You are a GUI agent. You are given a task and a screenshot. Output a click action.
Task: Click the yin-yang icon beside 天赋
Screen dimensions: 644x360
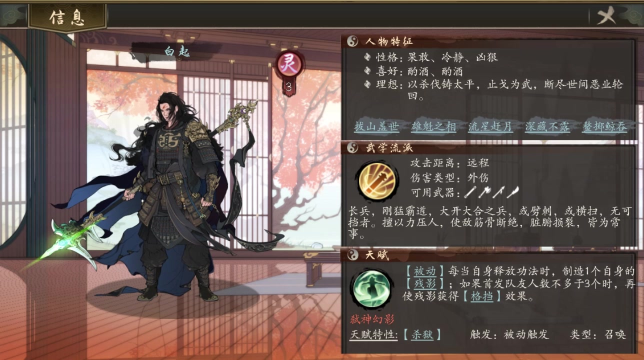(x=353, y=255)
